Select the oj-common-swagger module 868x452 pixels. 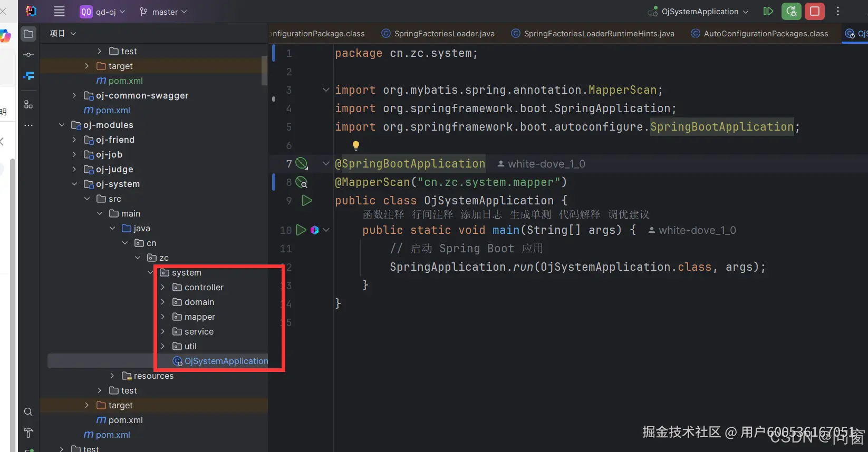pos(136,95)
